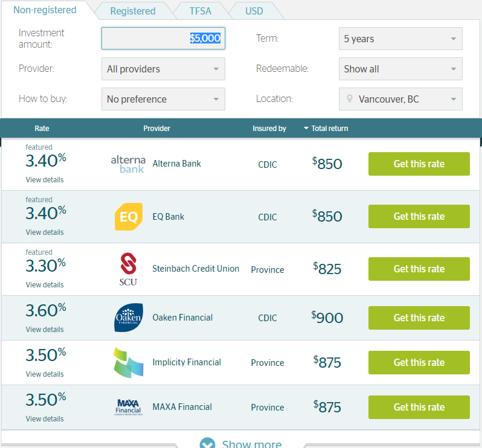Click the Oaken Financial provider name
The image size is (482, 448).
tap(182, 318)
